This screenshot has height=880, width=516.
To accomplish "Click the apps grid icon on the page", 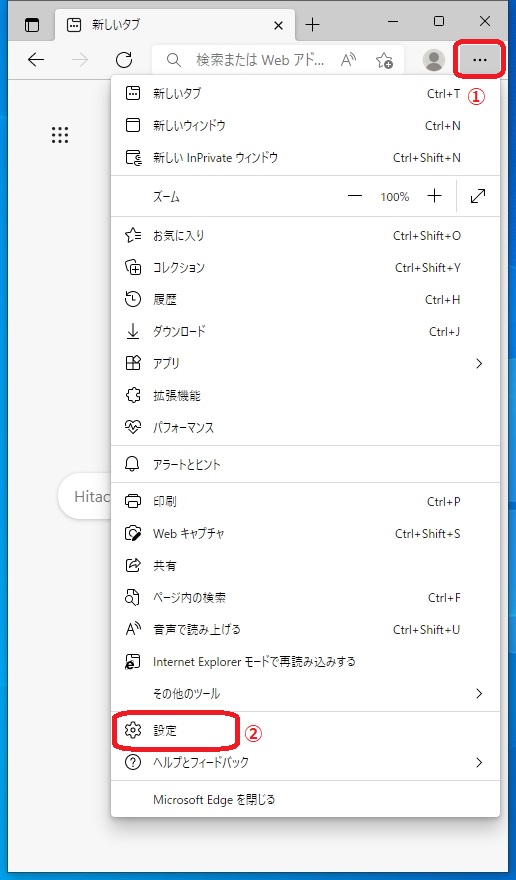I will [60, 135].
